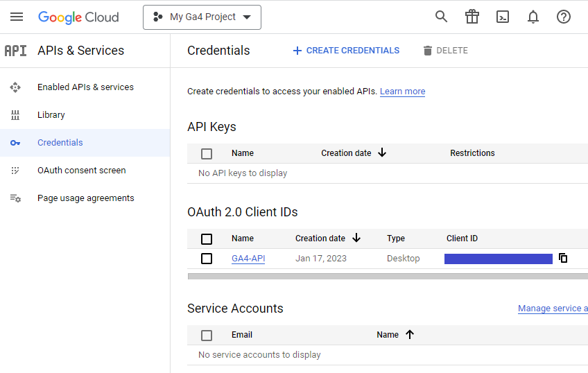Open OAuth consent screen
The height and width of the screenshot is (373, 588).
(81, 170)
